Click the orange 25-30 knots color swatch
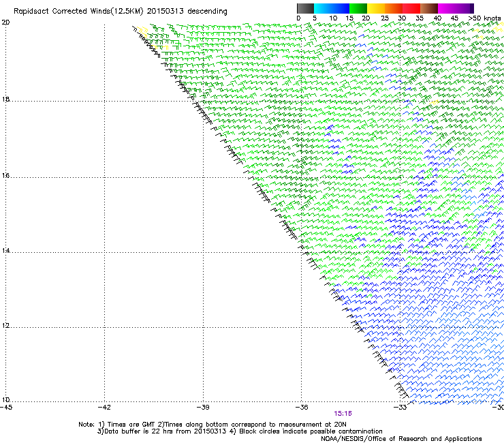The image size is (504, 443). (394, 8)
